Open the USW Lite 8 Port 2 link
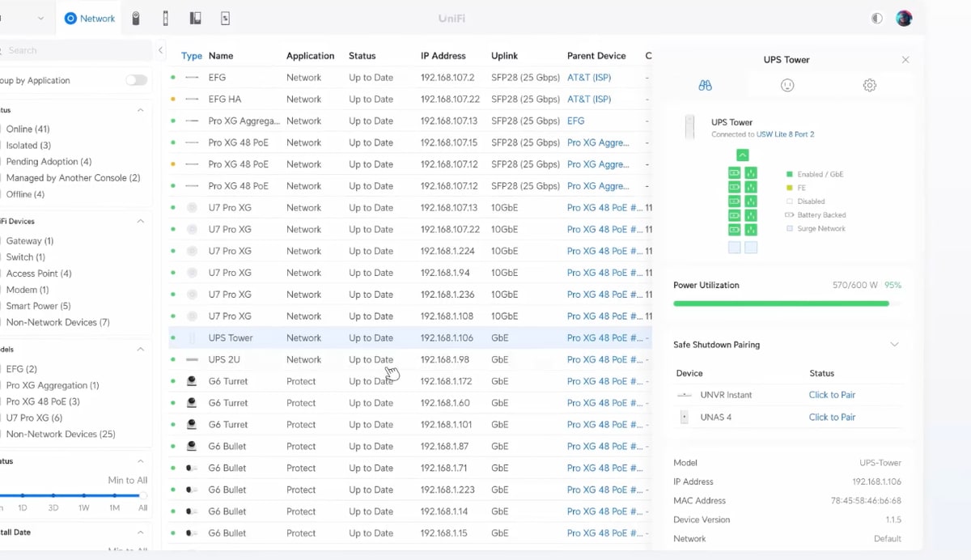971x560 pixels. click(x=785, y=134)
